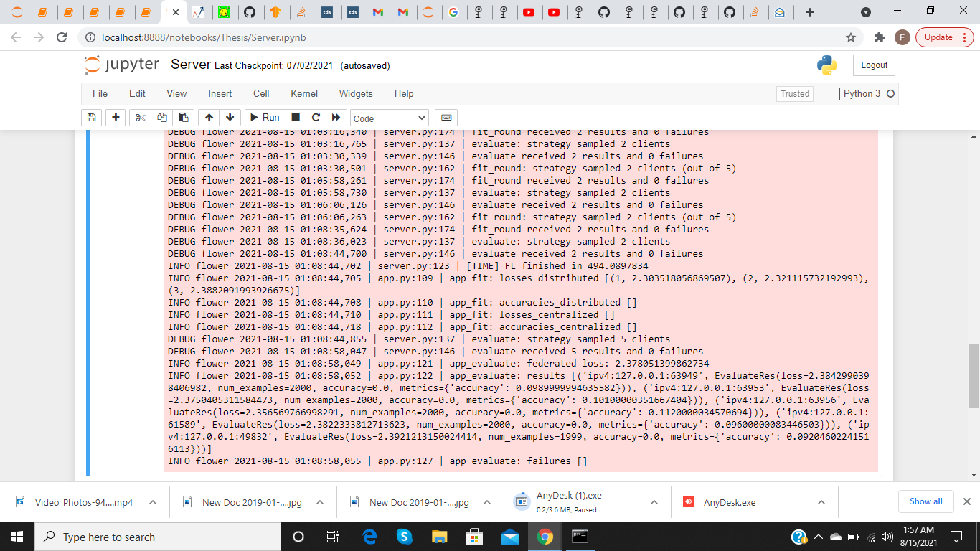This screenshot has width=980, height=551.
Task: Paste a cell from the clipboard
Action: [182, 117]
